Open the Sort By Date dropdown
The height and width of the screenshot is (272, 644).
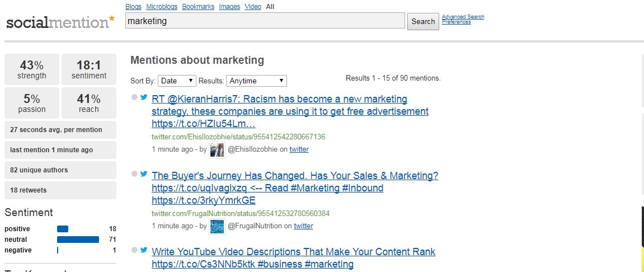pos(177,81)
